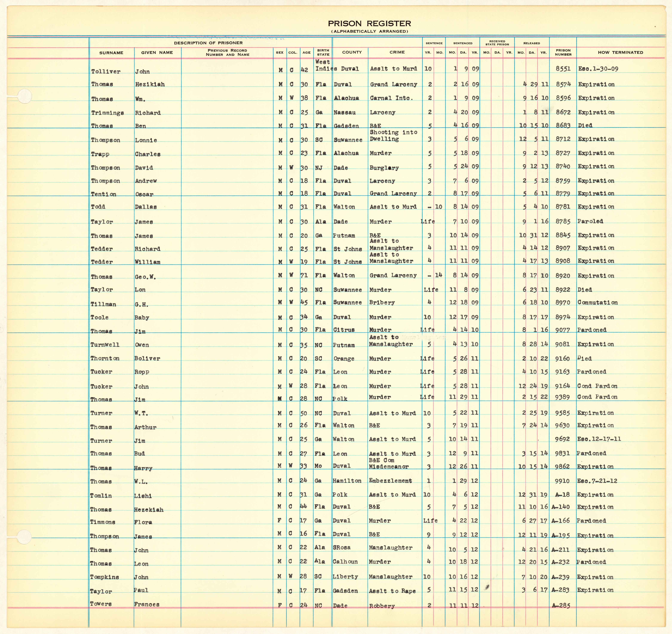Select given name Boliver
This screenshot has height=634, width=672.
pos(147,359)
